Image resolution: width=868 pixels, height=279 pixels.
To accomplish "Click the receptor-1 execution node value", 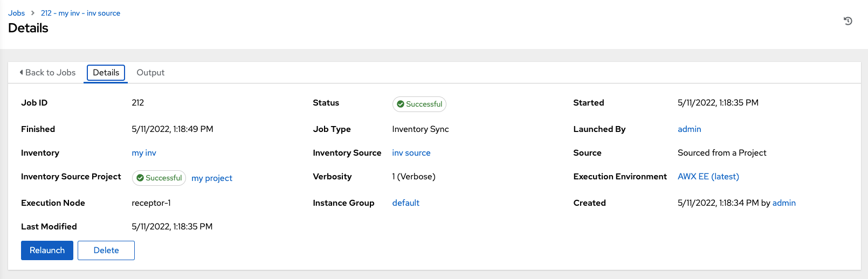I will [151, 203].
